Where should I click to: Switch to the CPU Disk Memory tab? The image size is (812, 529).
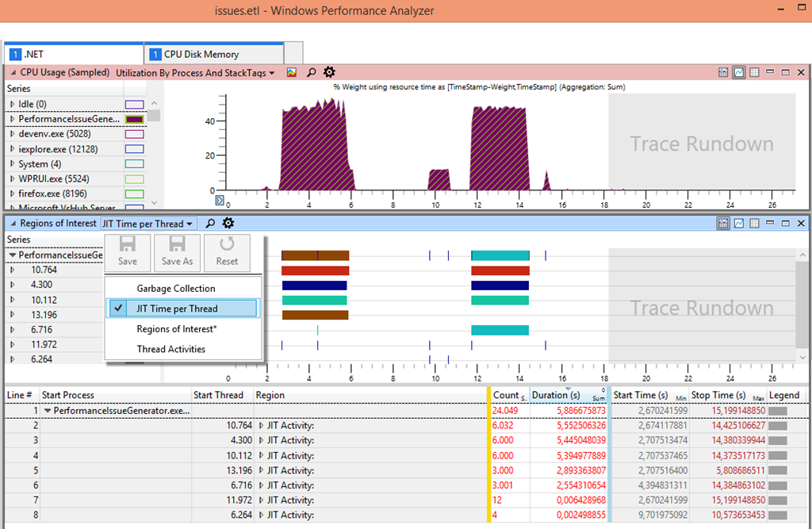pos(214,54)
